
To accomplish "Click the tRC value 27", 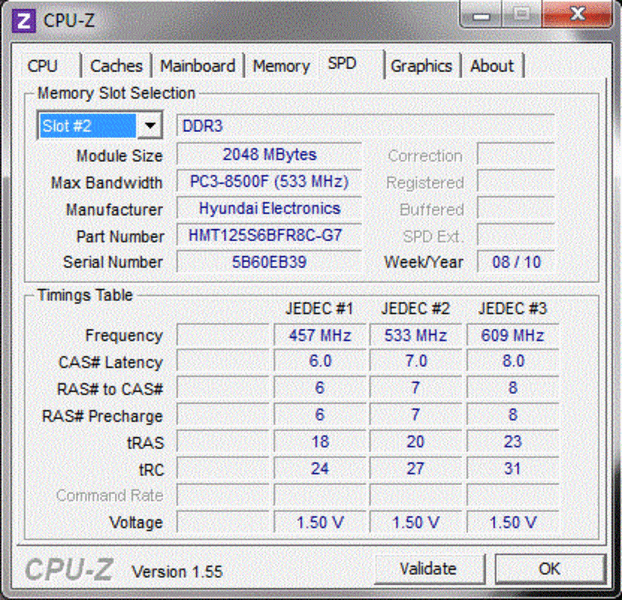I will point(416,469).
